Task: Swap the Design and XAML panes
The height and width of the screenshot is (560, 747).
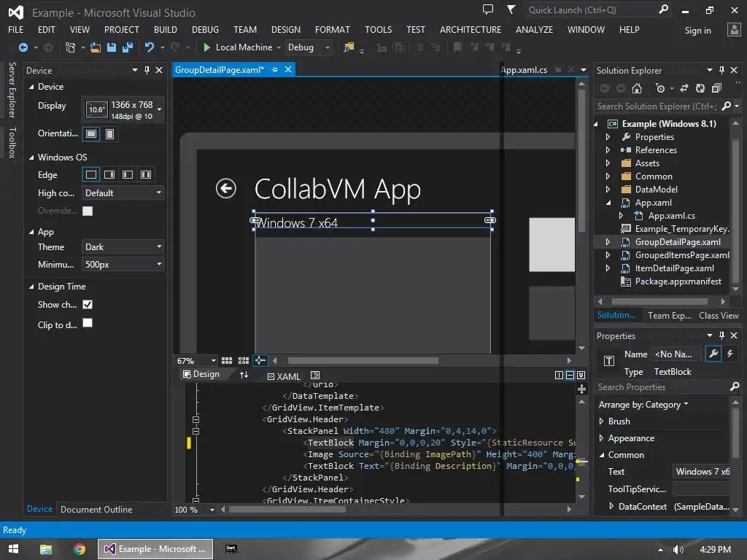Action: 244,375
